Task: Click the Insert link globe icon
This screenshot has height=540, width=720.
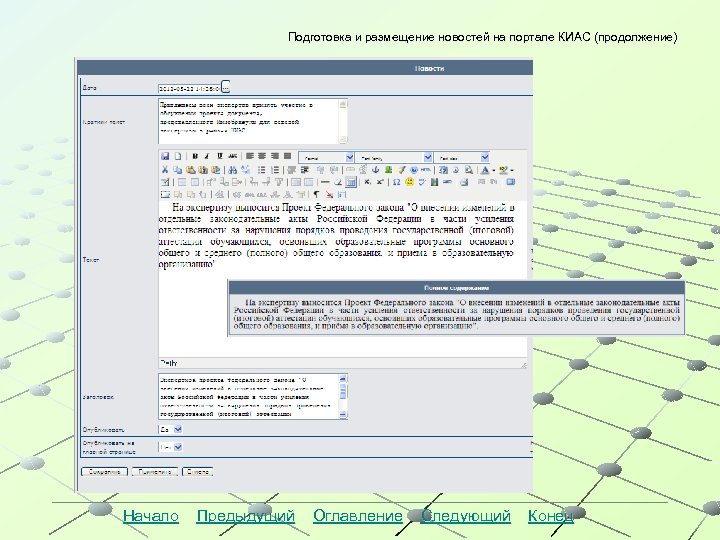Action: [x=413, y=170]
